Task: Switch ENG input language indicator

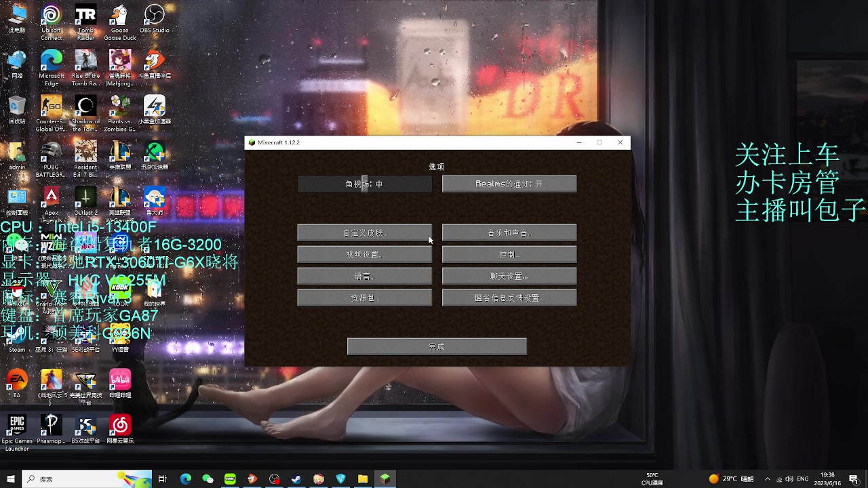Action: point(803,479)
